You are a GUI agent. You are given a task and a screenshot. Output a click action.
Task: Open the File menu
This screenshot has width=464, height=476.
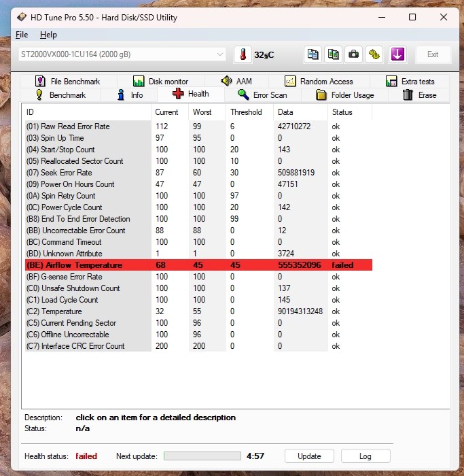[22, 35]
